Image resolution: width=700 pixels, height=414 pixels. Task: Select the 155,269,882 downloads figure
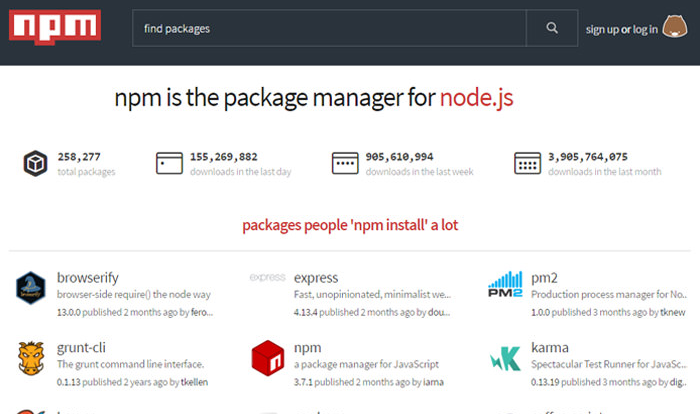224,157
